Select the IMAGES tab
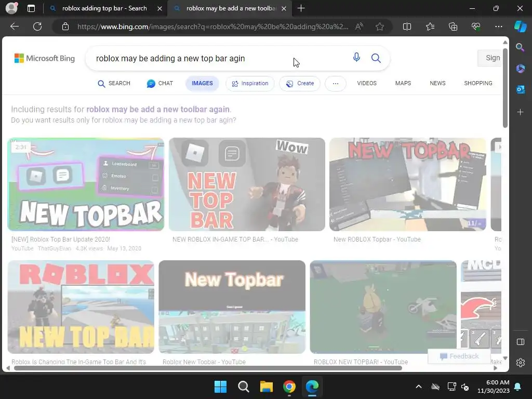The width and height of the screenshot is (532, 399). coord(202,84)
